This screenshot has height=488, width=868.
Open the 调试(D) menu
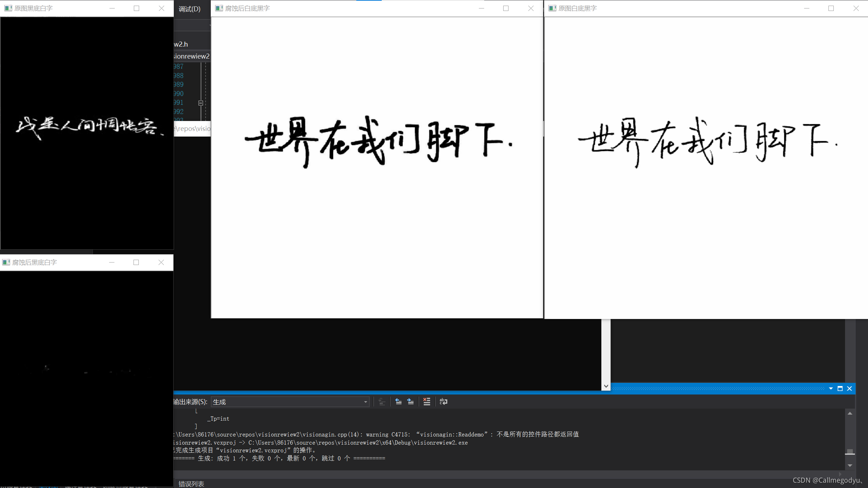point(190,9)
